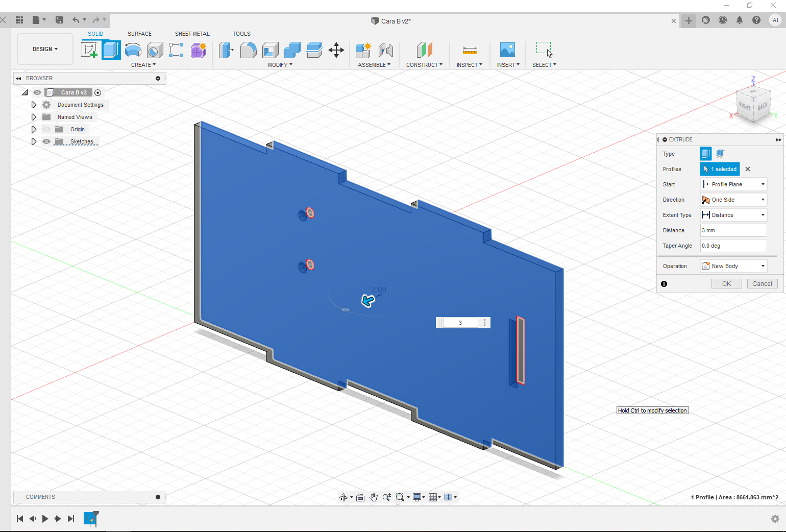Select the Fillet tool in Modify

click(x=248, y=50)
